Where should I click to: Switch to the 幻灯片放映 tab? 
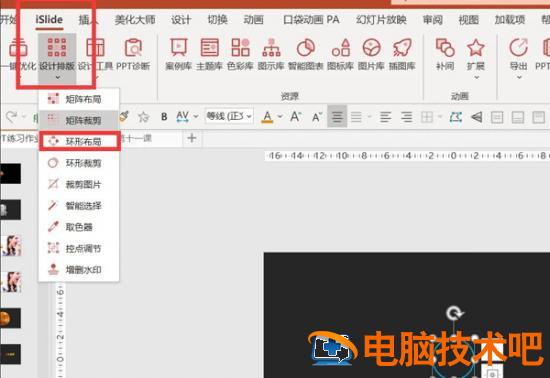[381, 20]
